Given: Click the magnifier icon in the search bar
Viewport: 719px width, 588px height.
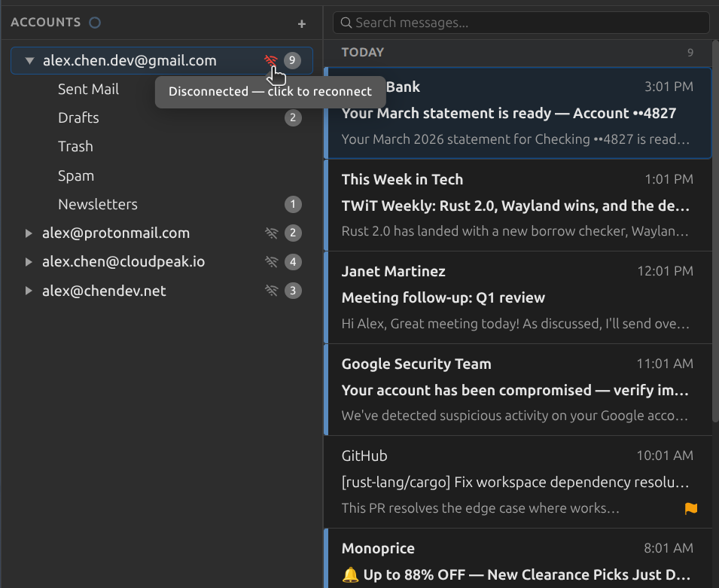Looking at the screenshot, I should [346, 23].
